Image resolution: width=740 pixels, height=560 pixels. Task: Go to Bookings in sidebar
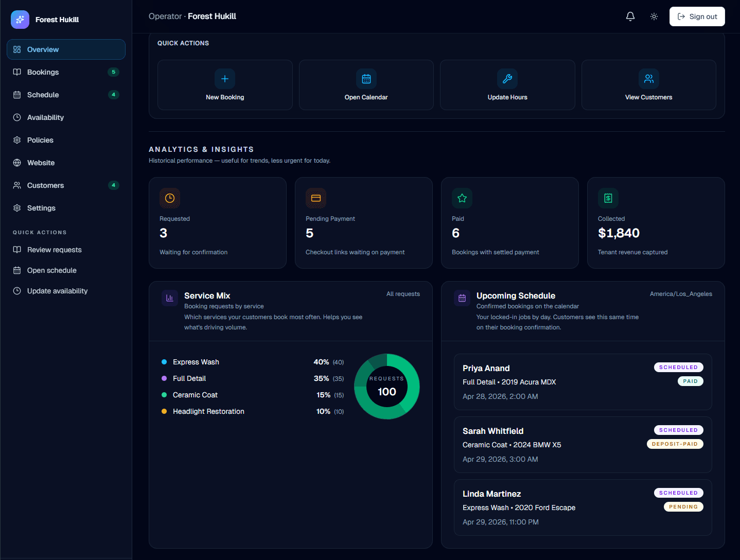coord(66,72)
